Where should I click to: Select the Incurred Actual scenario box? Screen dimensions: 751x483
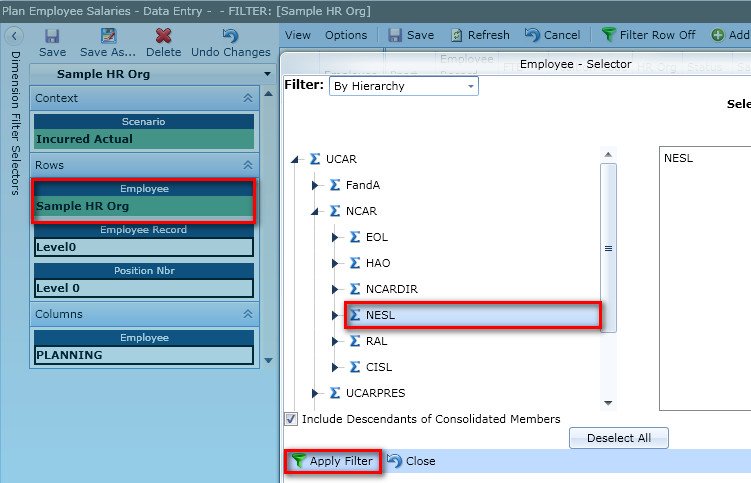(x=144, y=139)
